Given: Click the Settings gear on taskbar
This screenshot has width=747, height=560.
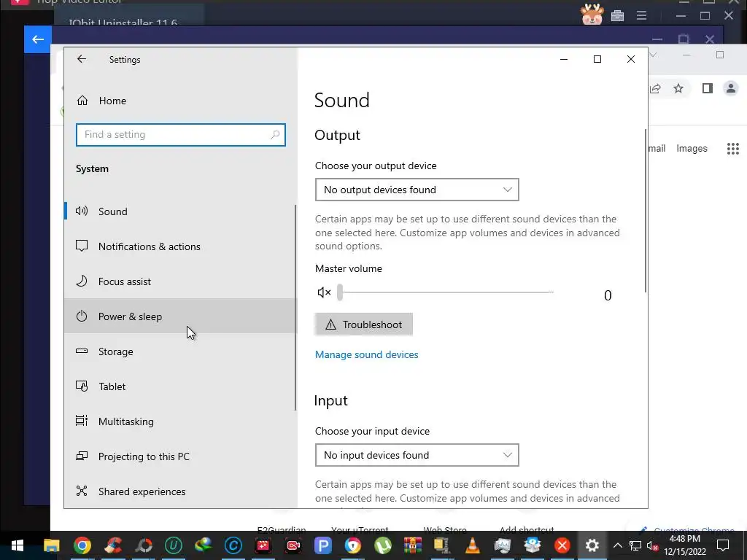Looking at the screenshot, I should (592, 545).
